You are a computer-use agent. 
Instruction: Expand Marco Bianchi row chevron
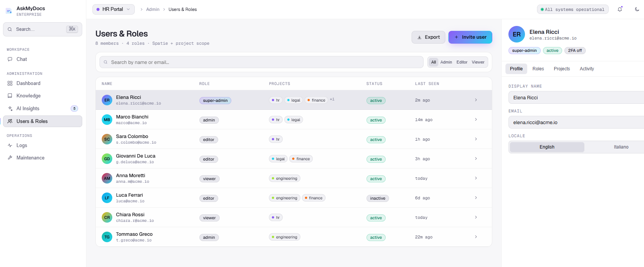[476, 120]
